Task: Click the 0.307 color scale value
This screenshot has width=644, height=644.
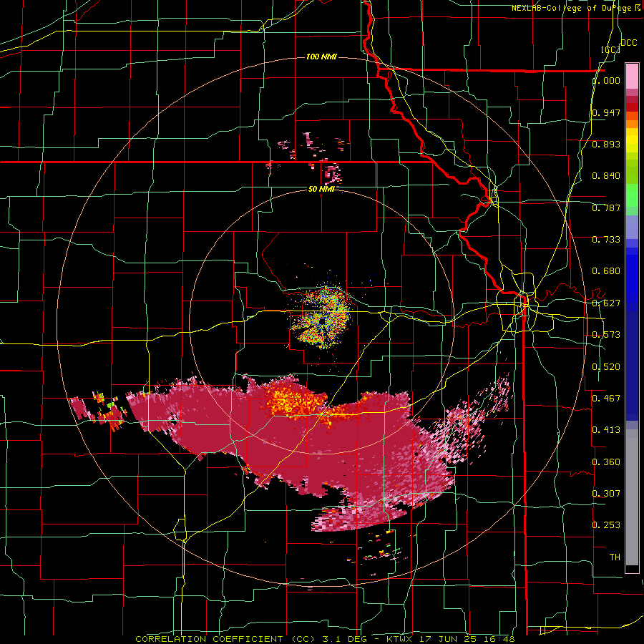Action: tap(606, 493)
